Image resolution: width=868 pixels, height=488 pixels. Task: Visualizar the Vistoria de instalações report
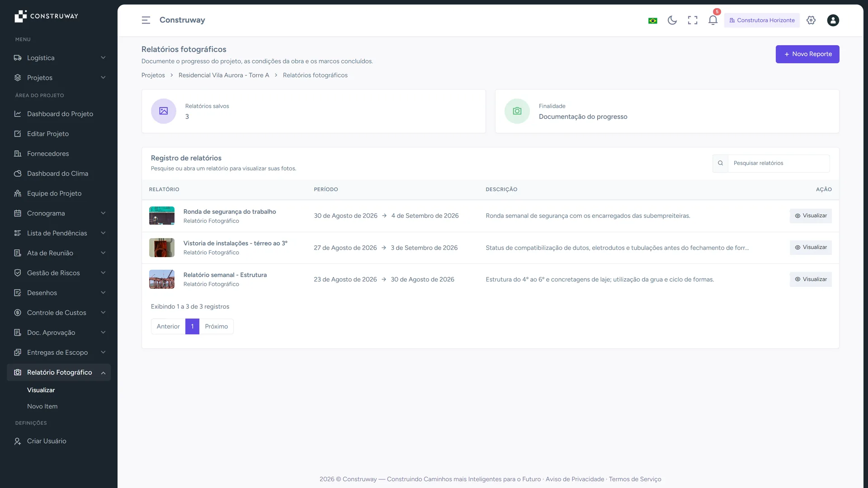(x=811, y=248)
